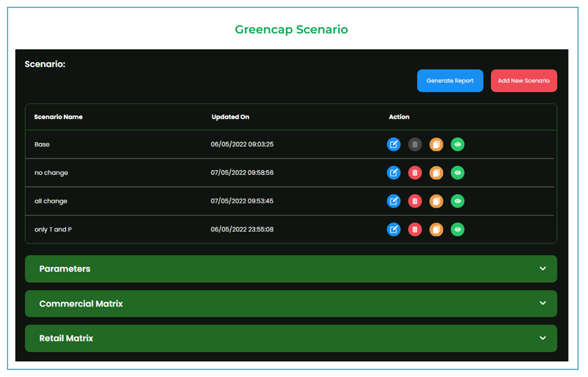
Task: Click the Scenario Name column header
Action: [58, 117]
